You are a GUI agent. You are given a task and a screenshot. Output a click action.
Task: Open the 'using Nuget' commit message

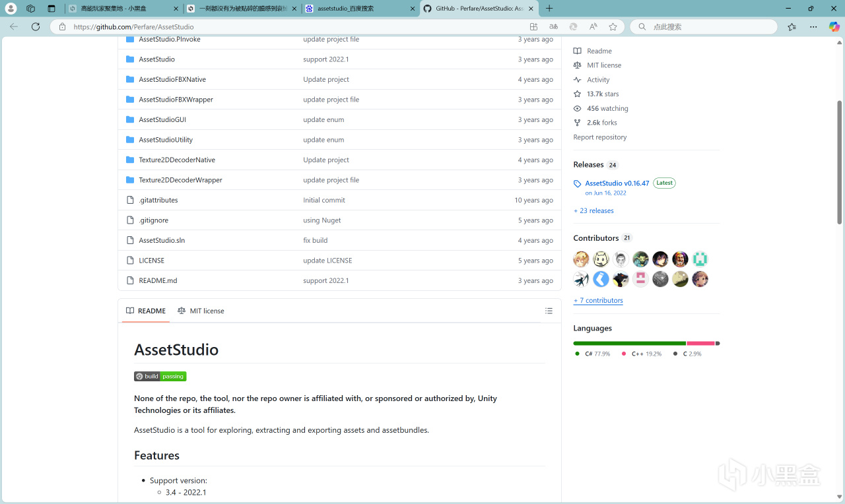point(322,220)
